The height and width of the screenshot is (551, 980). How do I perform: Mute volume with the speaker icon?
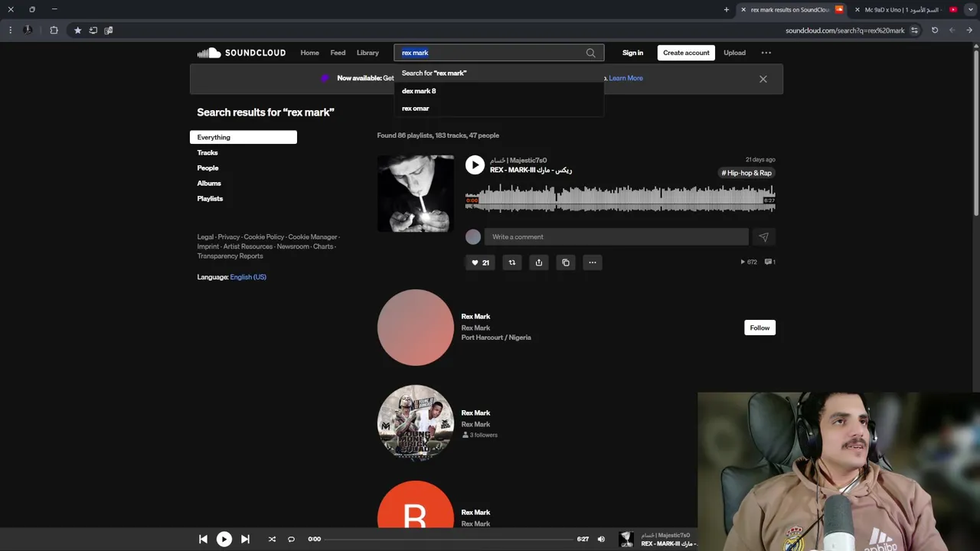[x=601, y=539]
